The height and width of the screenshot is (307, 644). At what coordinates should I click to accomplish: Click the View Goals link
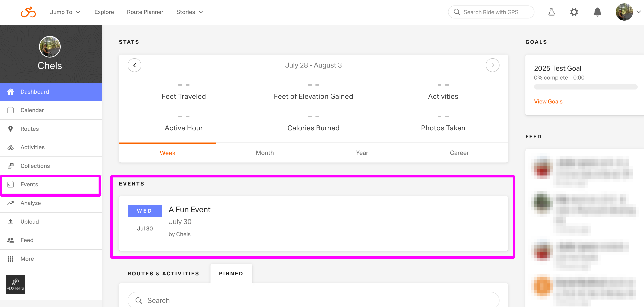[x=548, y=101]
